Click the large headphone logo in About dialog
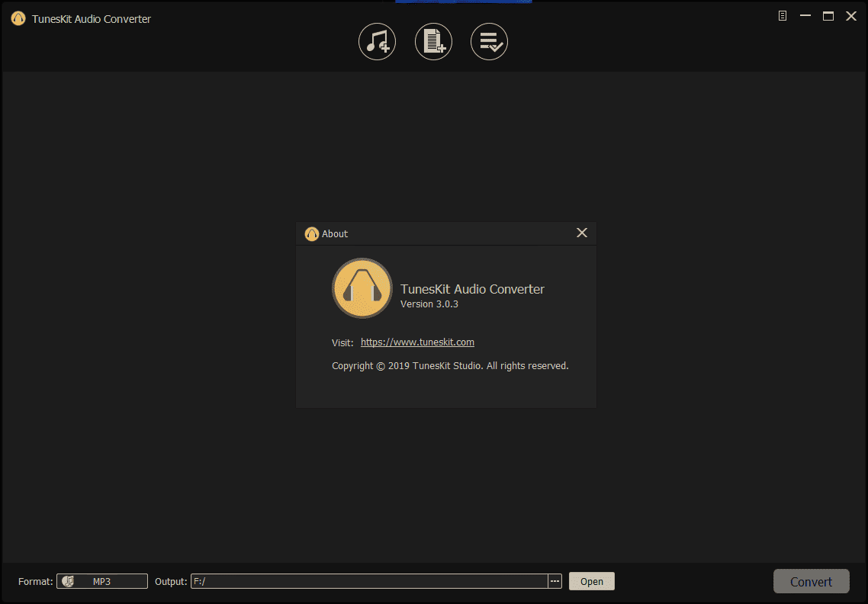Screen dimensions: 868x604 coord(362,288)
